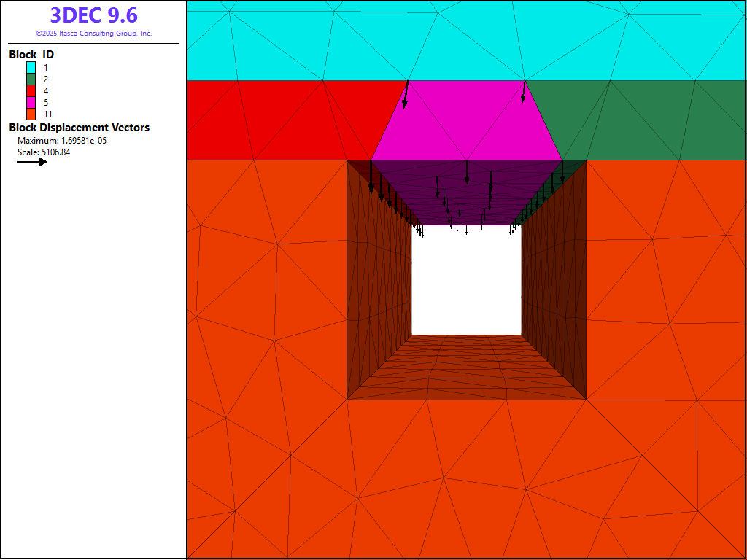Click the Scale 5106.84 value text
This screenshot has width=747, height=560.
[44, 152]
